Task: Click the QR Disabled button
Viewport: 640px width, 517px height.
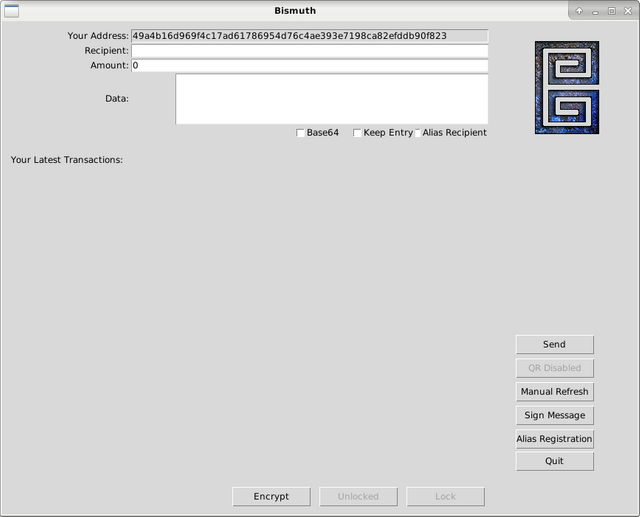Action: pyautogui.click(x=555, y=368)
